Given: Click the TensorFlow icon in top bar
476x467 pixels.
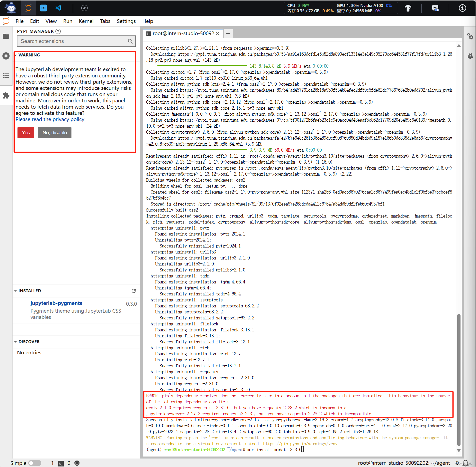Looking at the screenshot, I should click(x=408, y=8).
